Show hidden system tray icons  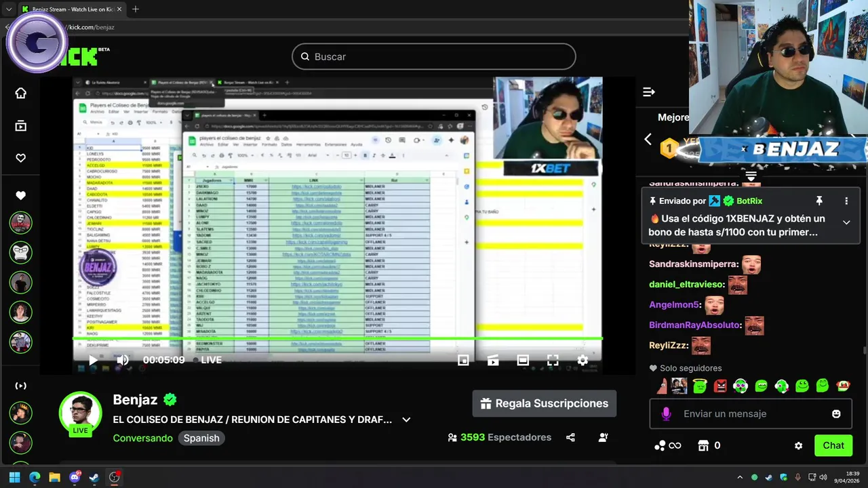click(x=740, y=477)
